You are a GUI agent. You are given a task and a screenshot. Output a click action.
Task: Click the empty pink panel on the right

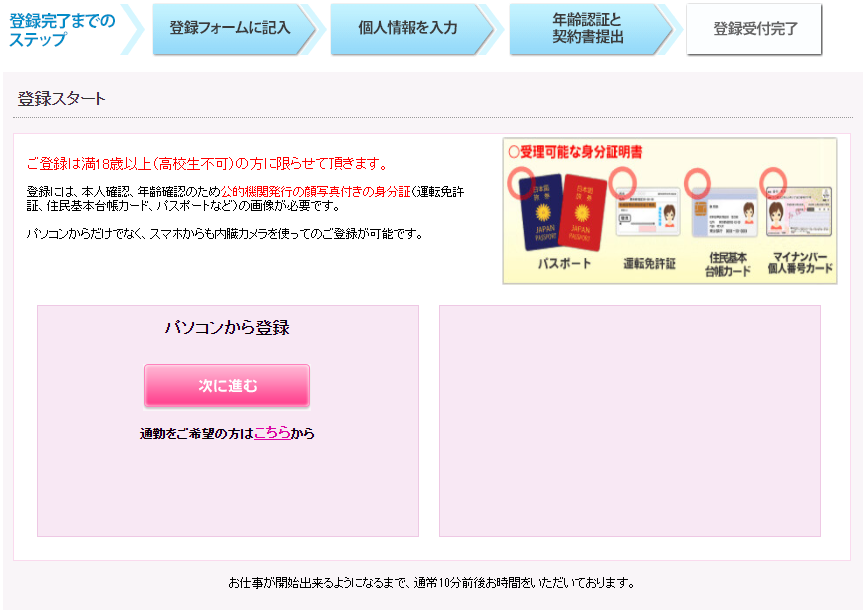pyautogui.click(x=630, y=421)
